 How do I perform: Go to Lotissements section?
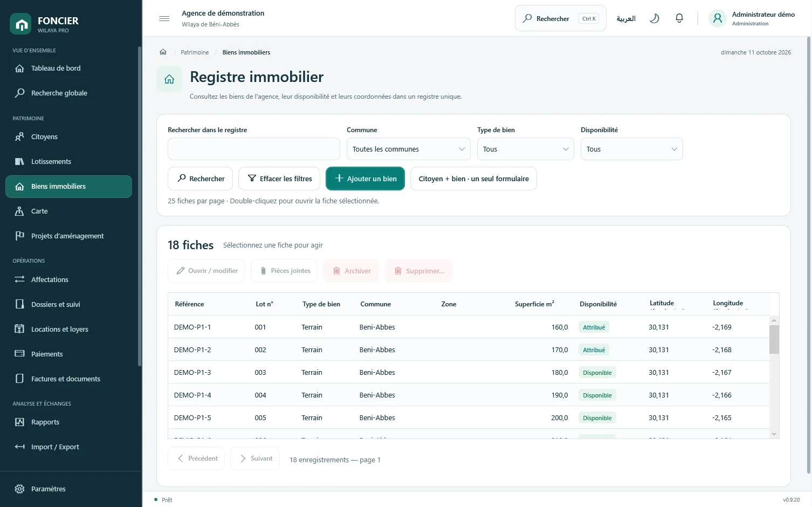(x=68, y=162)
